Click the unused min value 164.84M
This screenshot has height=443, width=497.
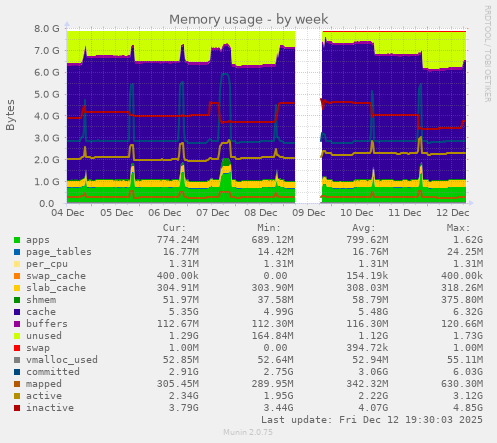(x=272, y=336)
